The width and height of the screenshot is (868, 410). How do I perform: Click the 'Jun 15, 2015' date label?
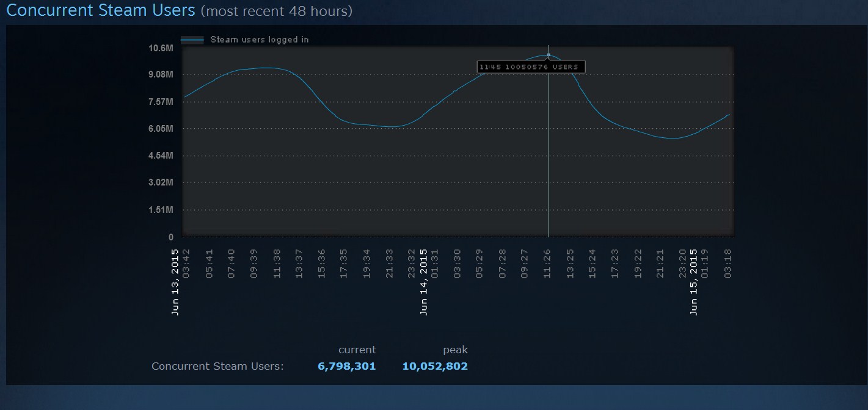click(x=694, y=282)
